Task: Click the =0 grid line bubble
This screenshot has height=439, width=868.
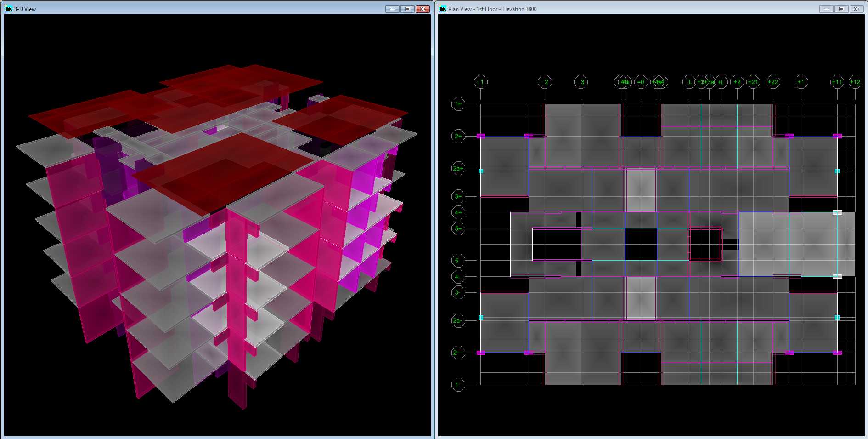Action: pyautogui.click(x=641, y=82)
